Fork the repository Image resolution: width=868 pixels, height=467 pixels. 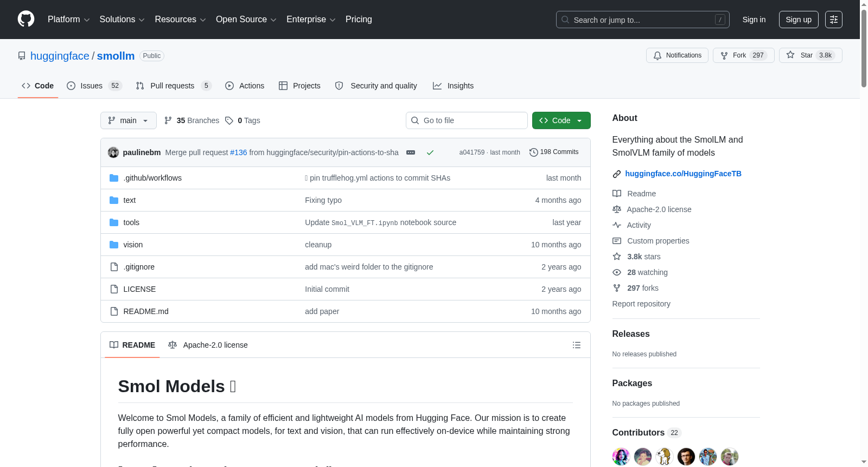click(x=743, y=55)
